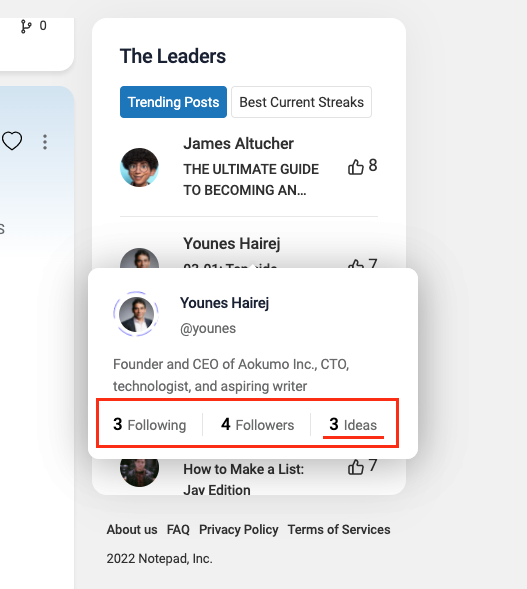The width and height of the screenshot is (527, 589).
Task: Click Younes Hairej's avatar in popup card
Action: 136,314
